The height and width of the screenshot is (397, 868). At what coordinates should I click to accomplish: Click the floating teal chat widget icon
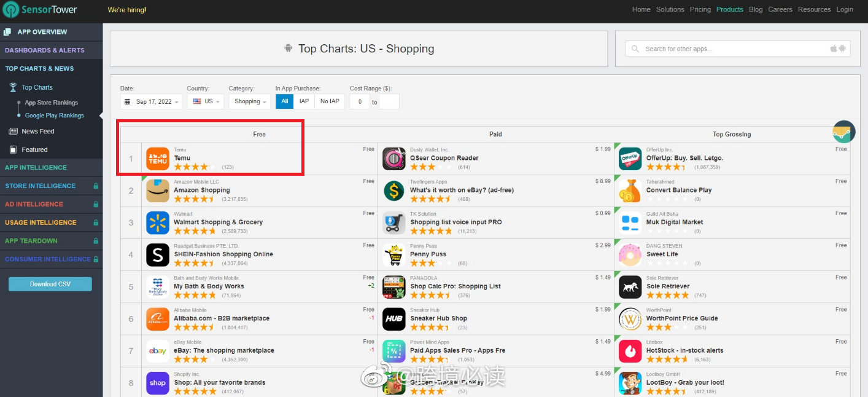(844, 132)
